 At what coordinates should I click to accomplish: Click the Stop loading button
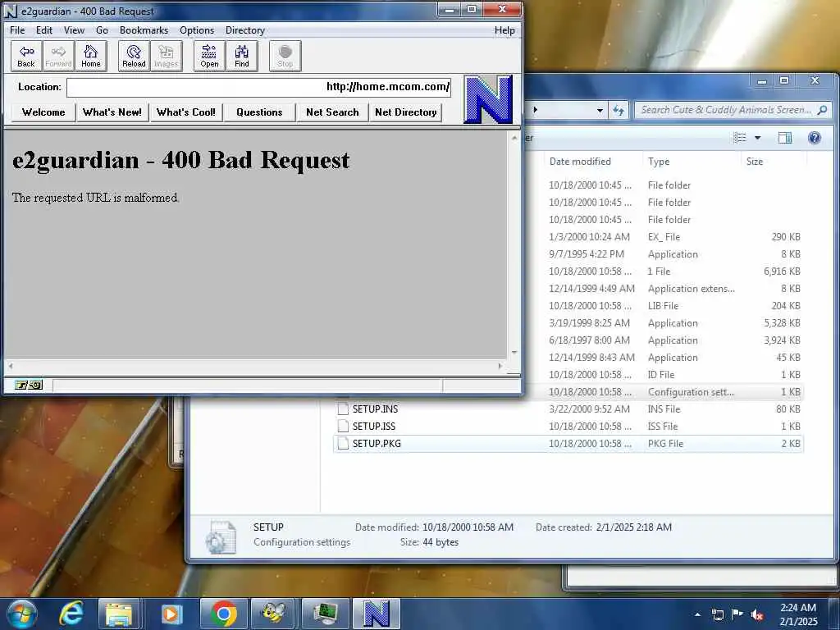285,57
